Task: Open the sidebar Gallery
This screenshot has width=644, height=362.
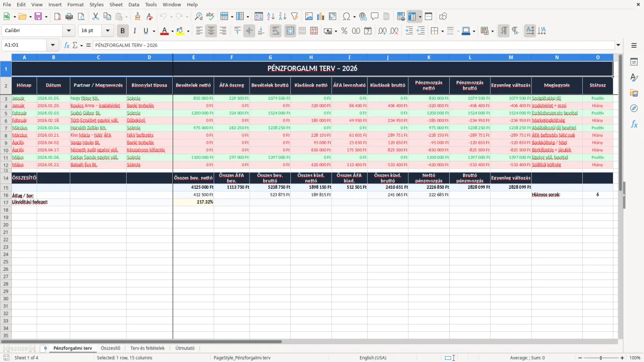Action: (634, 93)
